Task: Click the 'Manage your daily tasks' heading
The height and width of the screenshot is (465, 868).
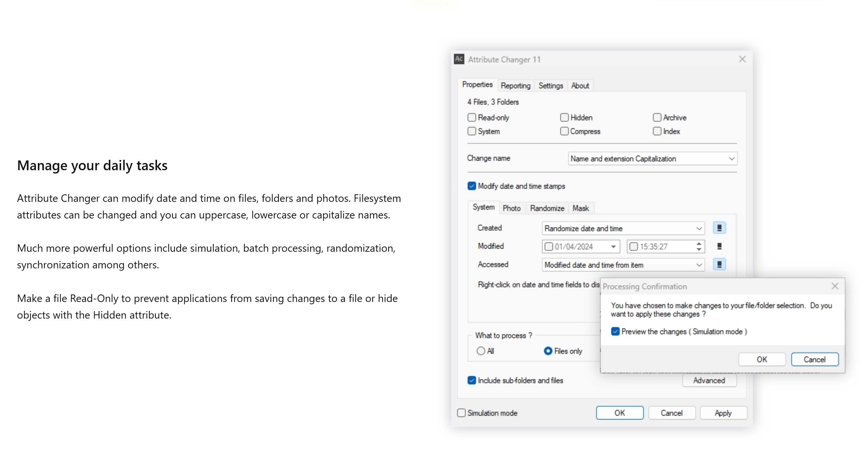Action: (x=92, y=166)
